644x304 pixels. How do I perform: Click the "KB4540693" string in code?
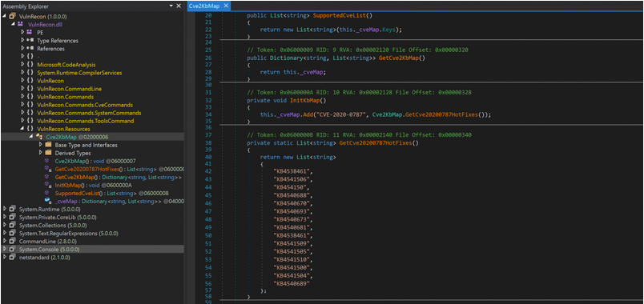click(292, 211)
